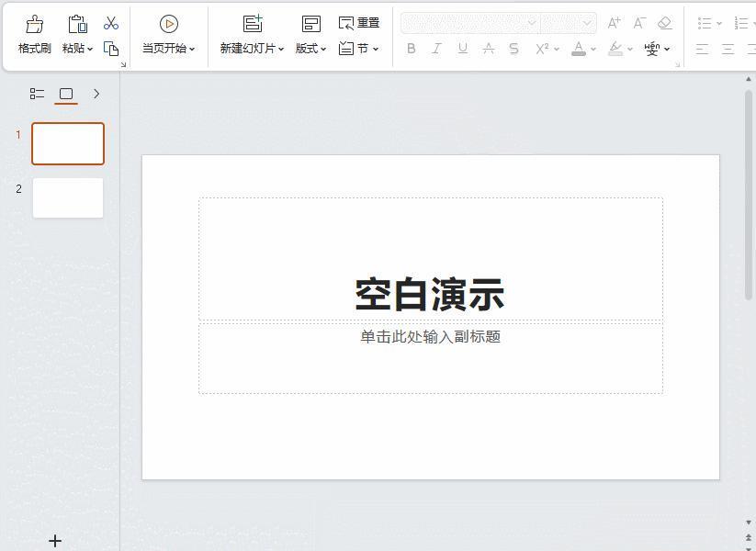Click the Reset (重置) slide formatting icon

(x=359, y=23)
